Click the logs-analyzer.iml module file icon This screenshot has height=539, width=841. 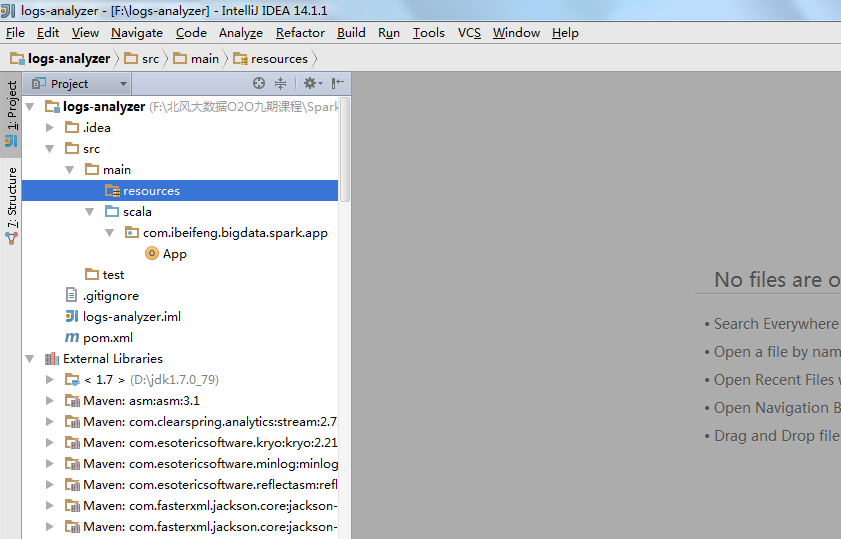coord(72,316)
